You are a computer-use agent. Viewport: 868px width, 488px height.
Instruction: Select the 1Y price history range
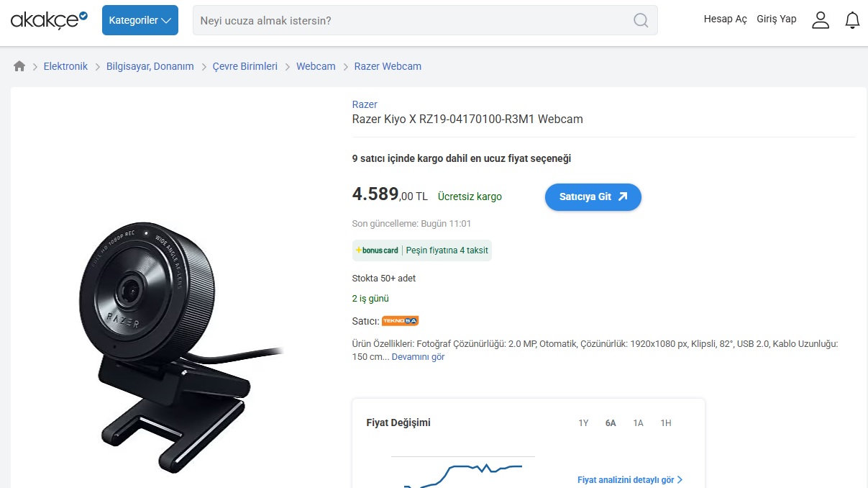583,423
